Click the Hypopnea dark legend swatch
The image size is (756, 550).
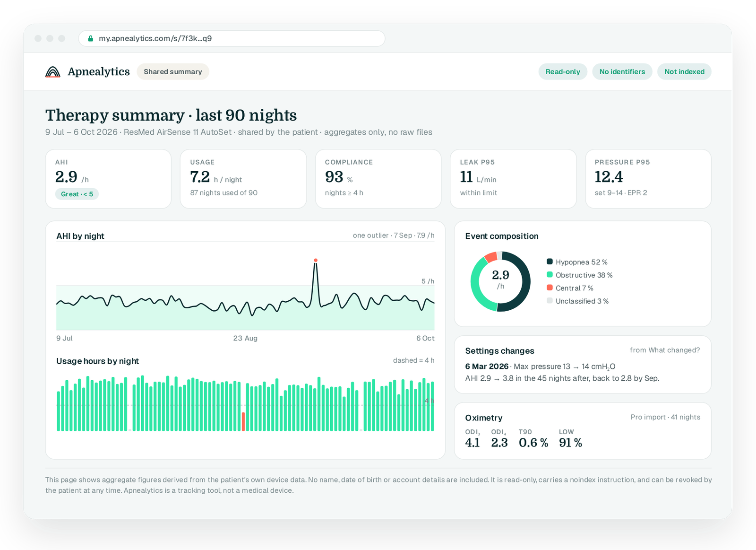click(x=550, y=262)
